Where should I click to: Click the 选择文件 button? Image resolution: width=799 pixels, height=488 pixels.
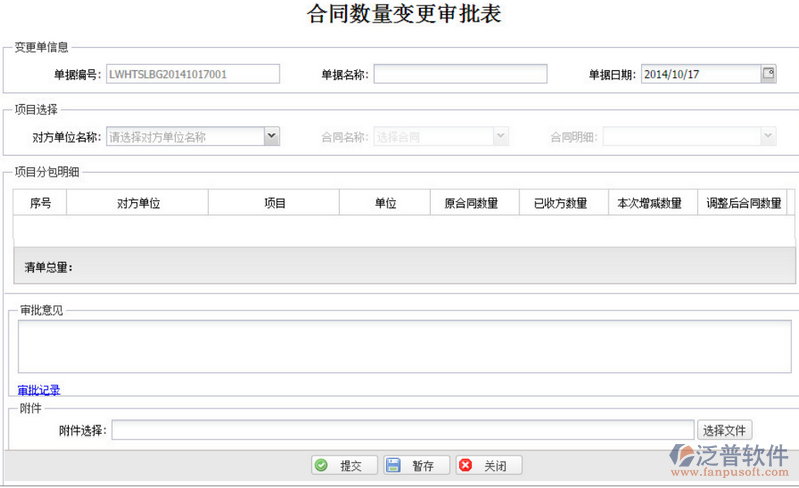725,430
